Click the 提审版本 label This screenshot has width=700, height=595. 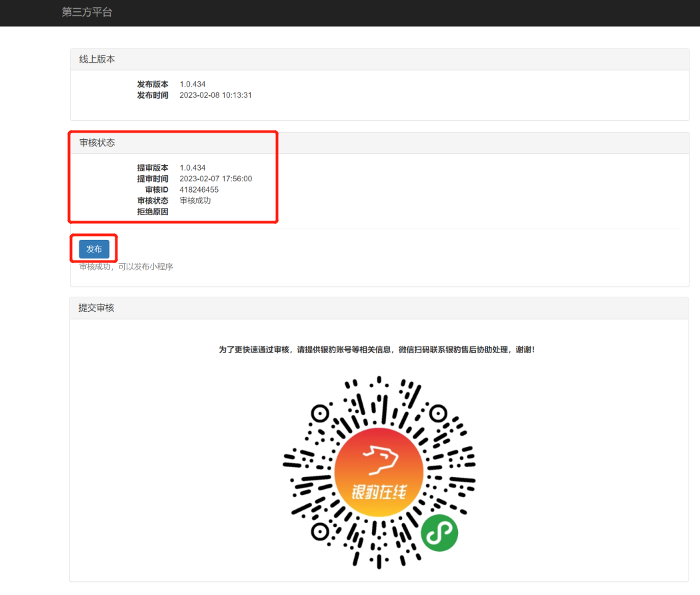[x=153, y=168]
